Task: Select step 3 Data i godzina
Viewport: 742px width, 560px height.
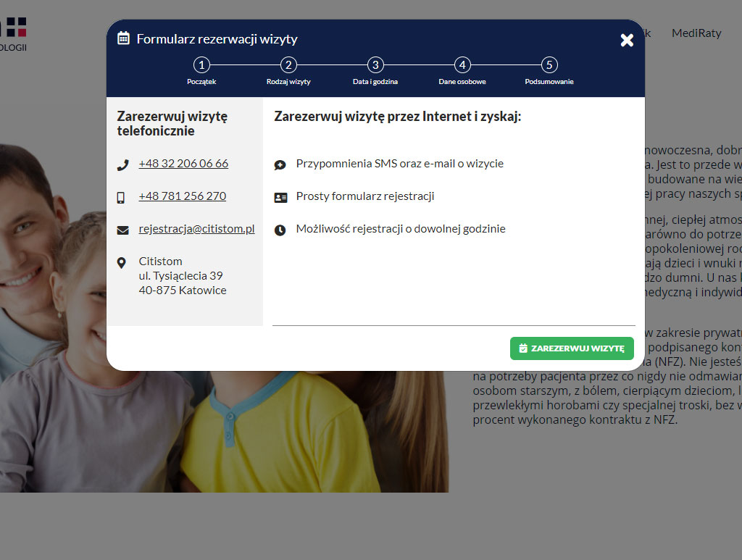Action: 375,65
